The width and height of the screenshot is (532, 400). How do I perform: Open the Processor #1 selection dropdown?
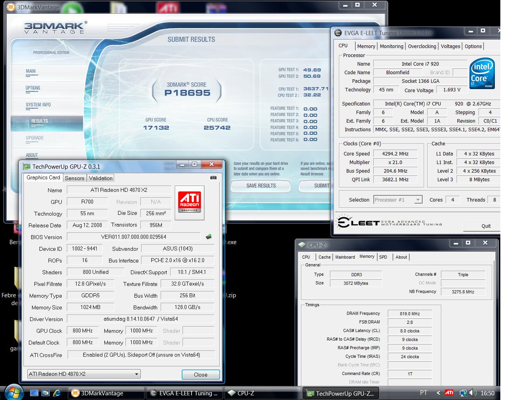coord(398,200)
